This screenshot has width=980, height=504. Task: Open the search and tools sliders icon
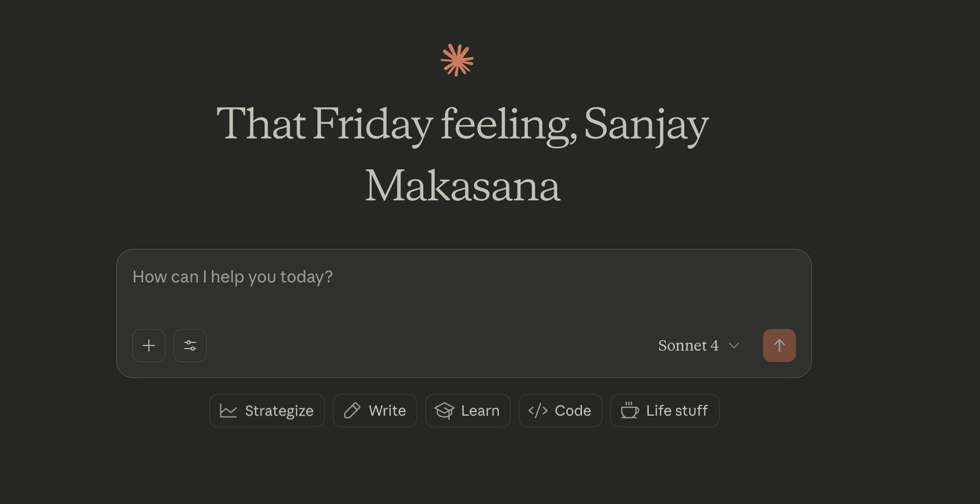coord(190,345)
